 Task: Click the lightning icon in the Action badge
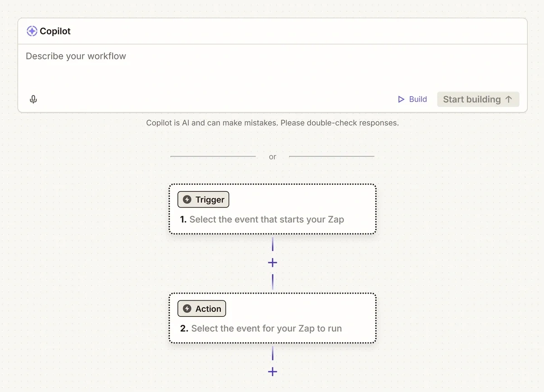187,309
